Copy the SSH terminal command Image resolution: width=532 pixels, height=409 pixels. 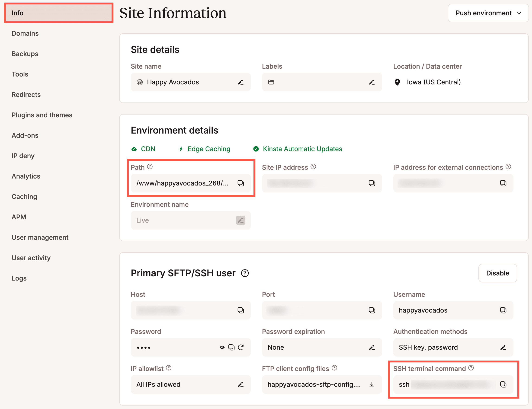tap(503, 384)
